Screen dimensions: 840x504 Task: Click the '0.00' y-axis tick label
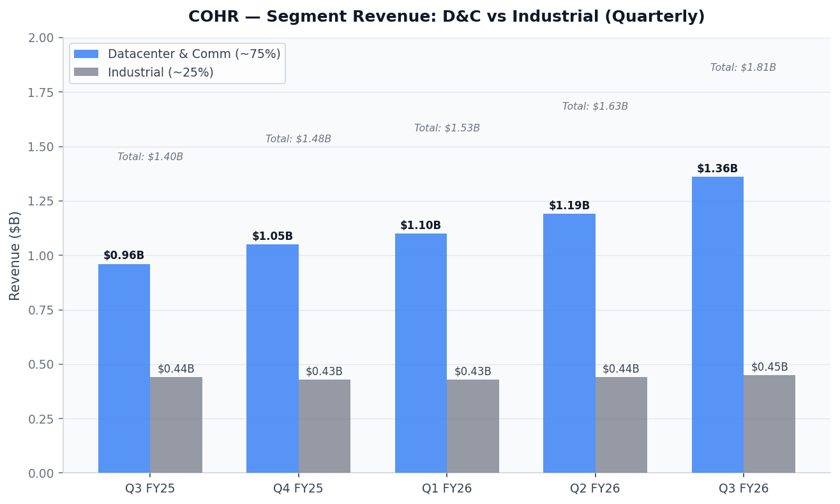pos(41,473)
